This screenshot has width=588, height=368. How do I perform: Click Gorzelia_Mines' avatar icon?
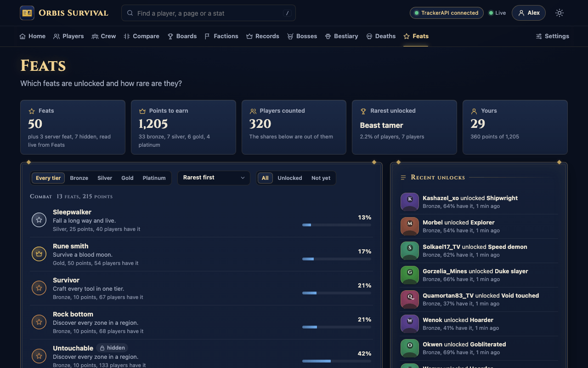tap(410, 275)
